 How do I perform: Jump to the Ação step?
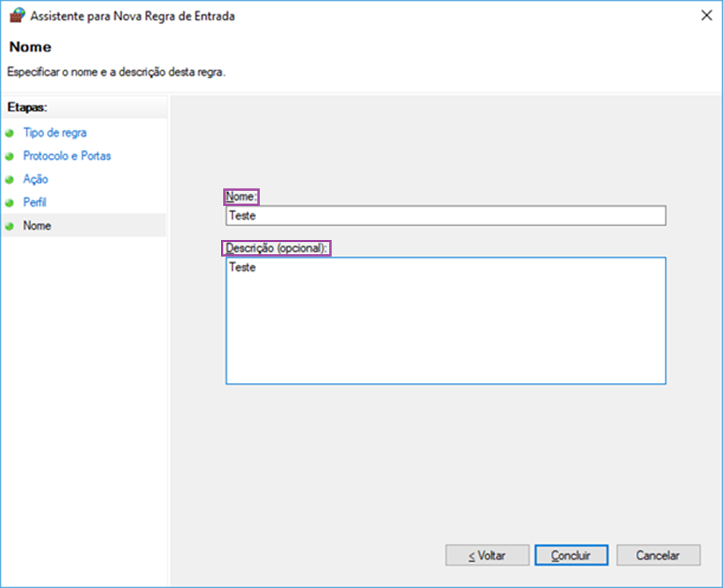[36, 179]
